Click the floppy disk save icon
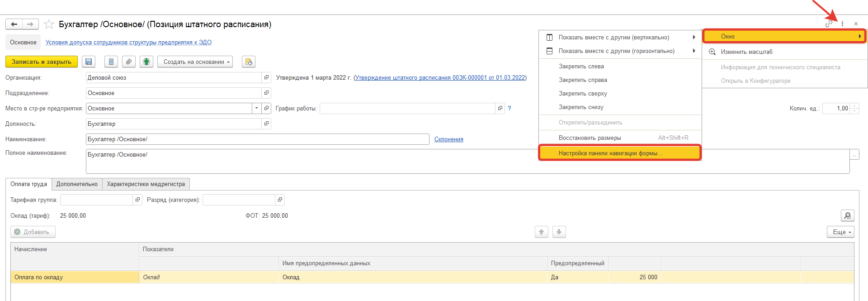 tap(89, 62)
